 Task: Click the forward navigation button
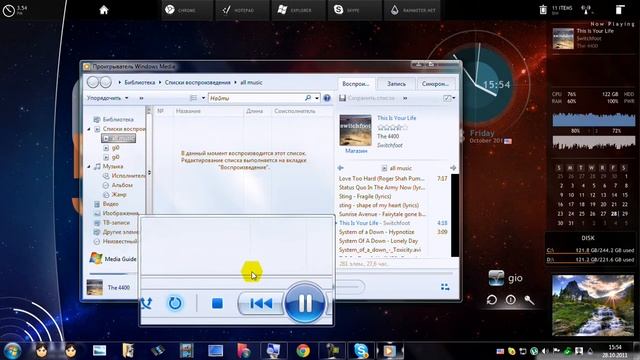point(106,82)
